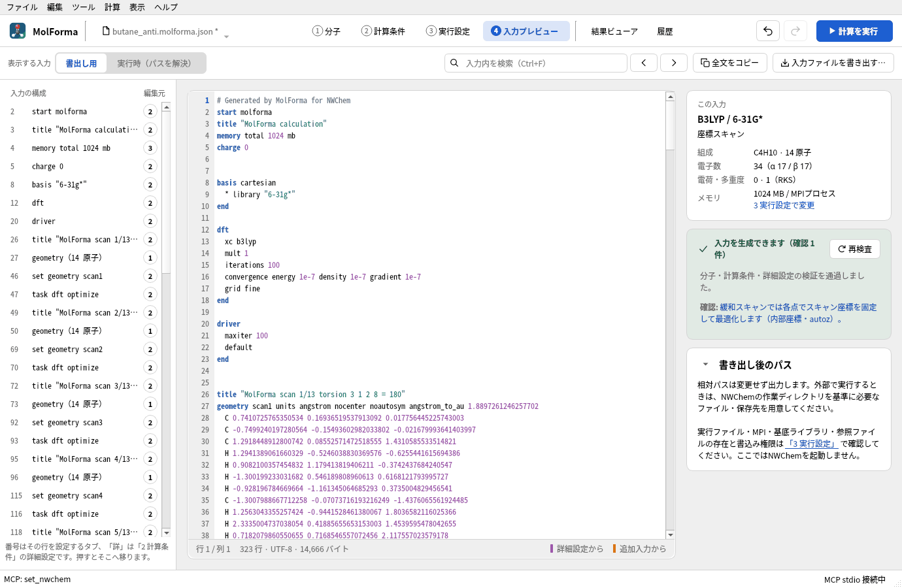Screen dimensions: 902x588
Task: Click source badge 3 on memory total row
Action: pyautogui.click(x=150, y=148)
